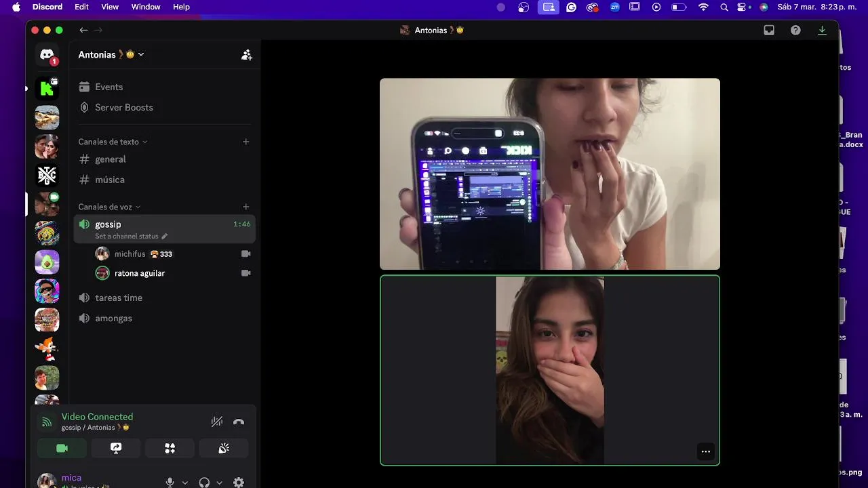Open the battery status icon
Image resolution: width=868 pixels, height=488 pixels.
(x=679, y=7)
